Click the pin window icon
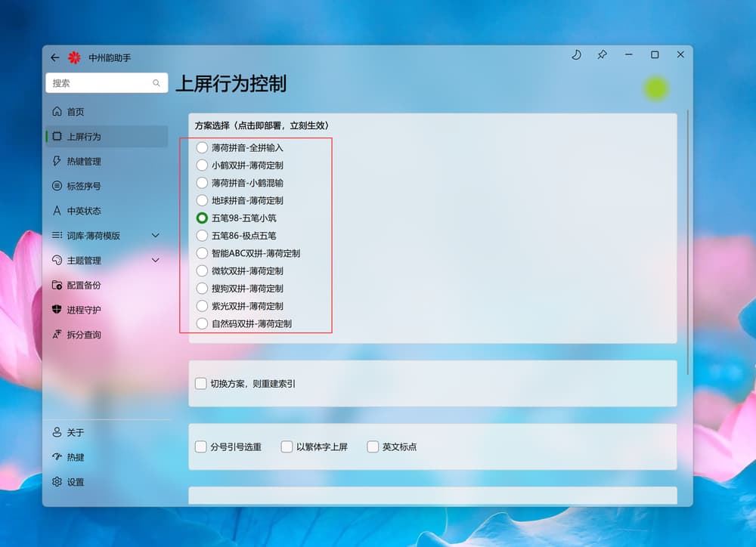 (x=602, y=55)
